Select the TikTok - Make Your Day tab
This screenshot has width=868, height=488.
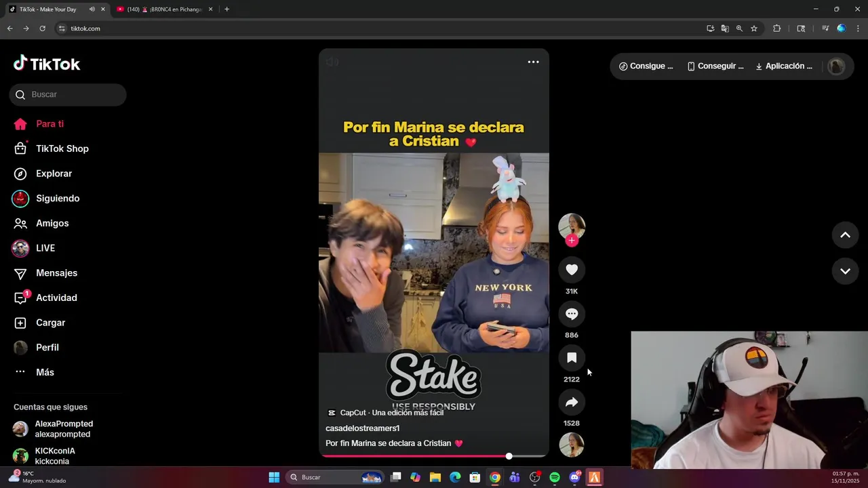(47, 9)
